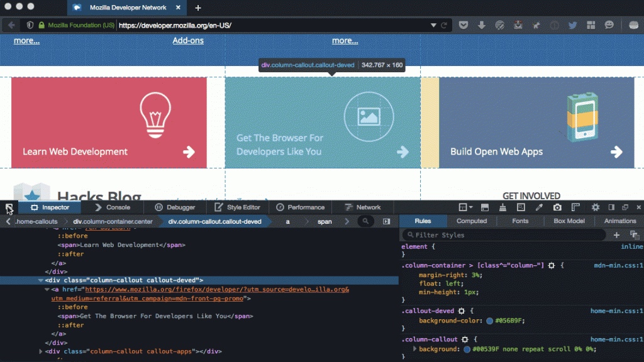This screenshot has width=644, height=362.
Task: Open the Animations sidebar tab
Action: coord(619,221)
